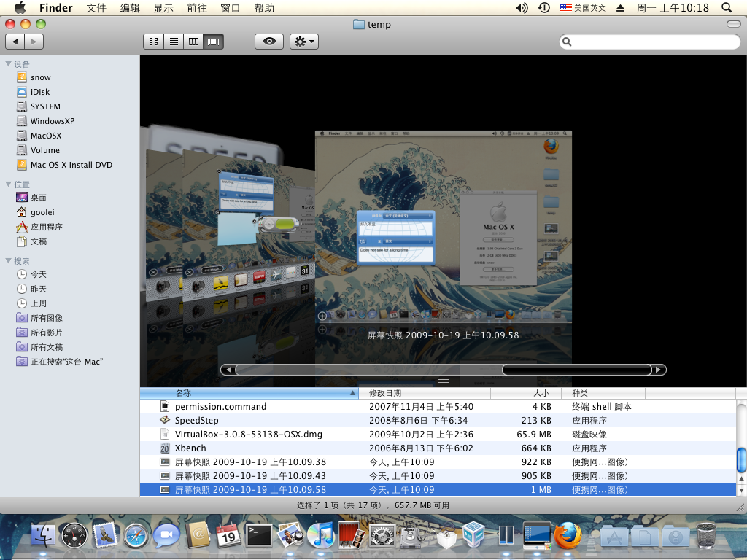This screenshot has width=747, height=560.
Task: Sort the list by 种类 column
Action: (603, 393)
